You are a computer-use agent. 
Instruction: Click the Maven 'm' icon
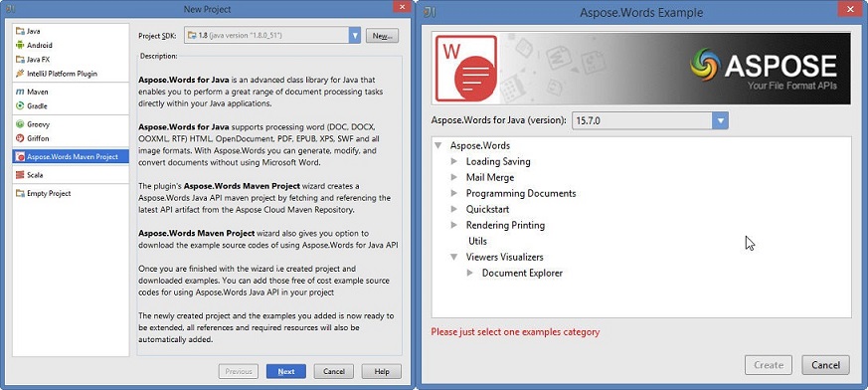tap(20, 92)
